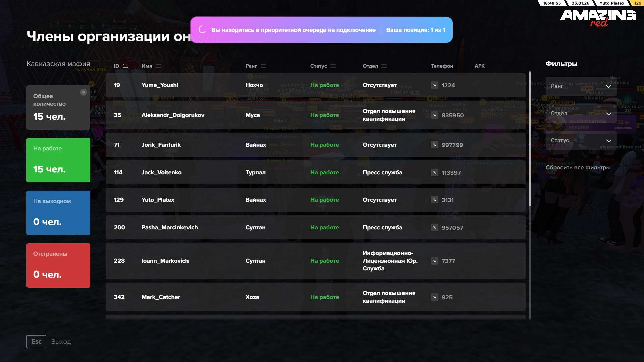
Task: Click the member list vertical scrollbar
Action: tap(530, 139)
